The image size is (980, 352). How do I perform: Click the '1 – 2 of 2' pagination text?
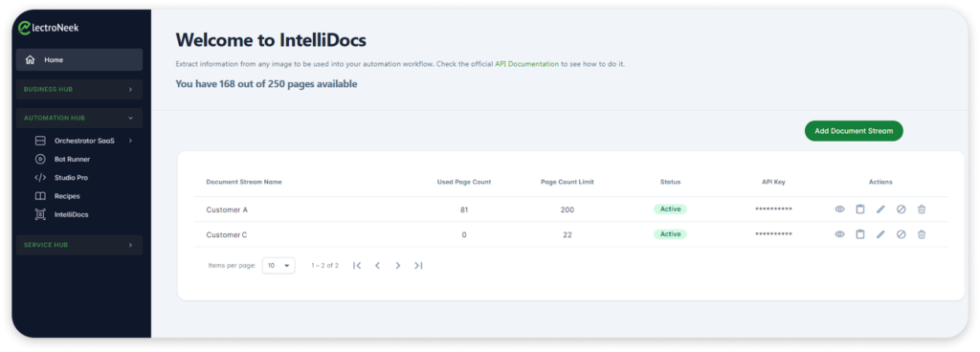(x=325, y=266)
